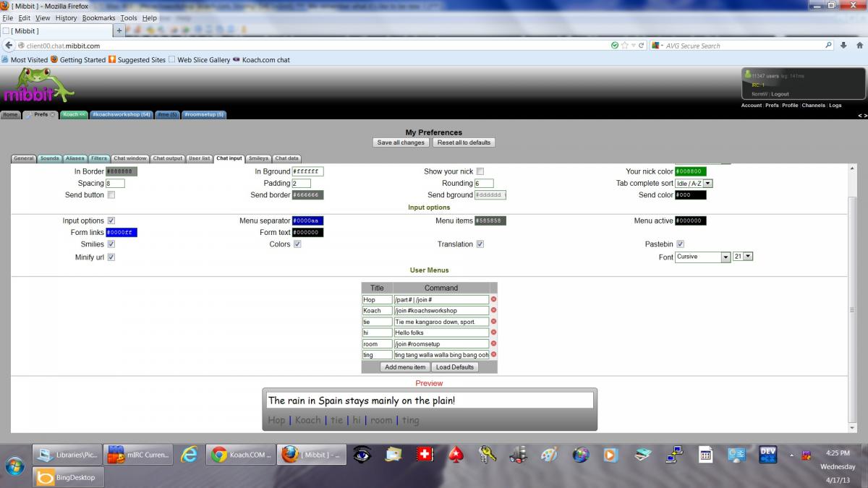Viewport: 868px width, 488px height.
Task: Toggle Smilies checkbox
Action: [111, 244]
